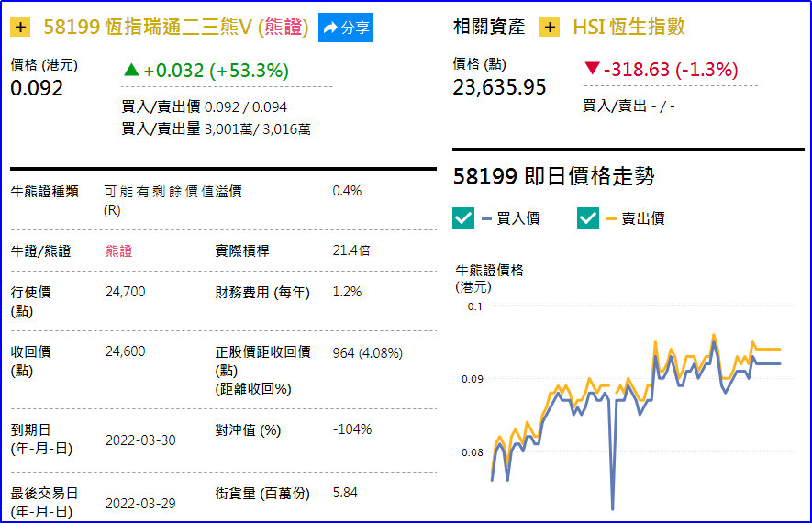Open the 58199 恆指瑞通二三熊V title link

pos(150,28)
